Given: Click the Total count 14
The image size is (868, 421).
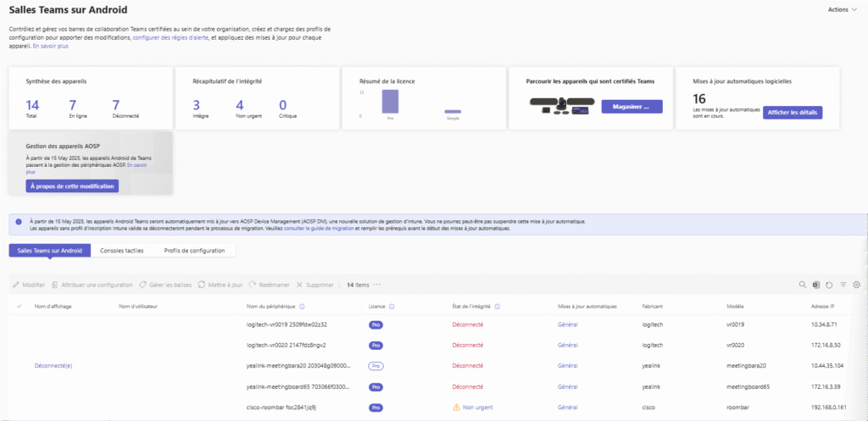Looking at the screenshot, I should 32,105.
